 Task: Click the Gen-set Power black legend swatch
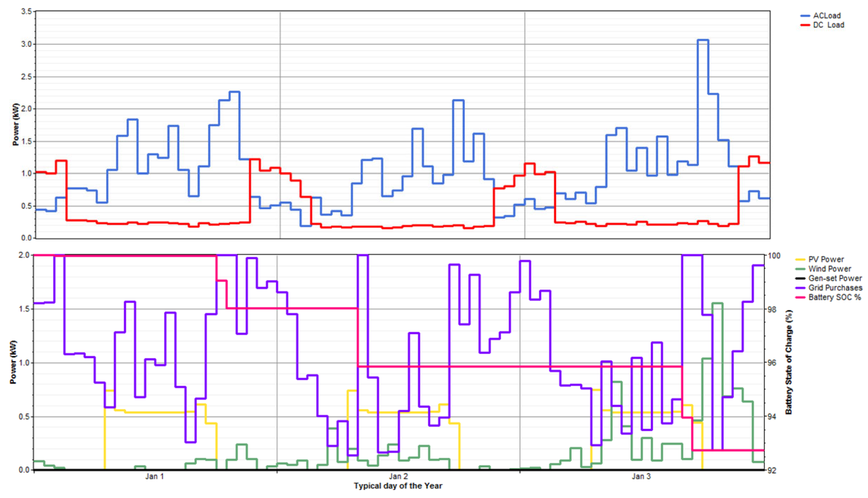(800, 279)
